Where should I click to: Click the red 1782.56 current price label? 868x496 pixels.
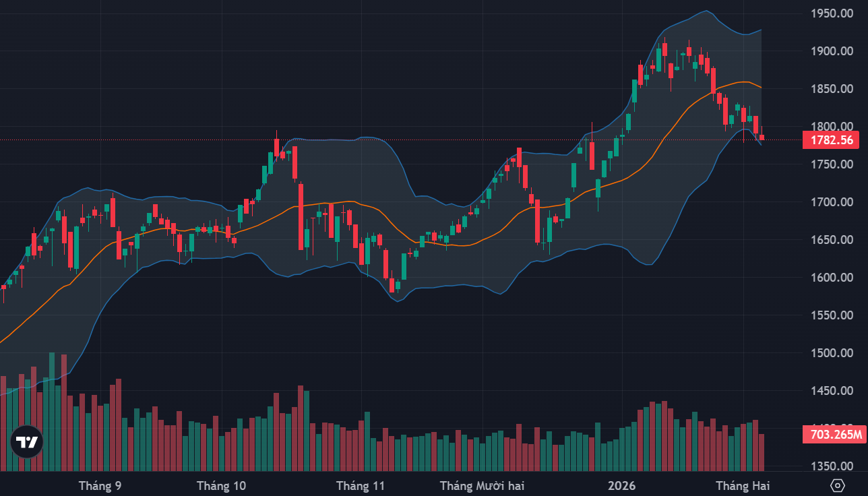pos(832,140)
